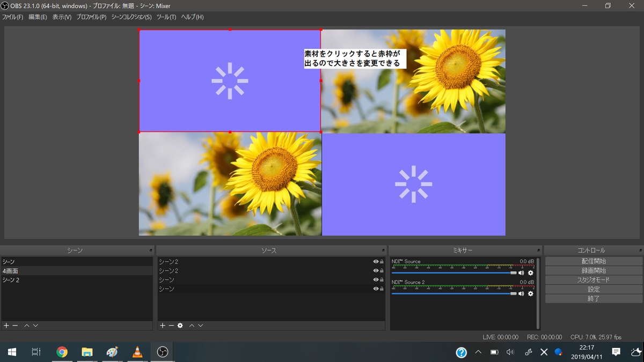The width and height of the screenshot is (644, 362).
Task: Toggle visibility eye of the second シーン2 source
Action: tap(376, 271)
